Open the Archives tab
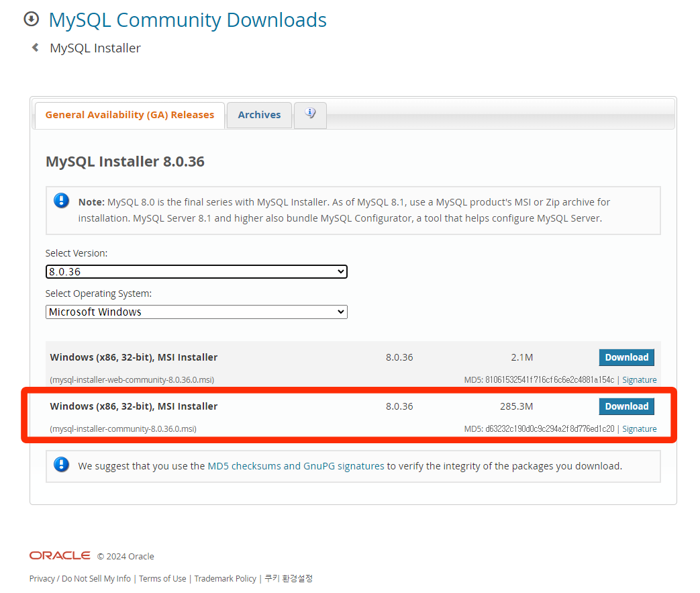Image resolution: width=700 pixels, height=593 pixels. tap(259, 115)
